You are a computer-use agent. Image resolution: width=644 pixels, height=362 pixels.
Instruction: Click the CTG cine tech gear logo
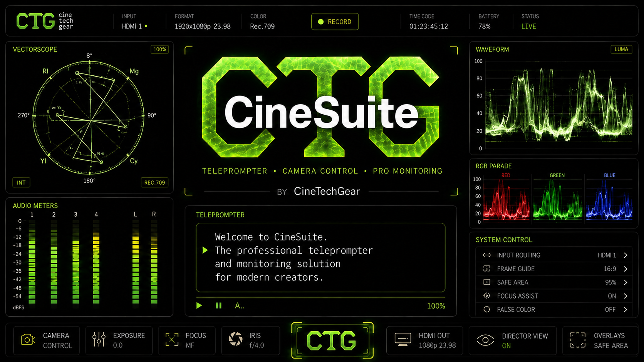click(45, 21)
